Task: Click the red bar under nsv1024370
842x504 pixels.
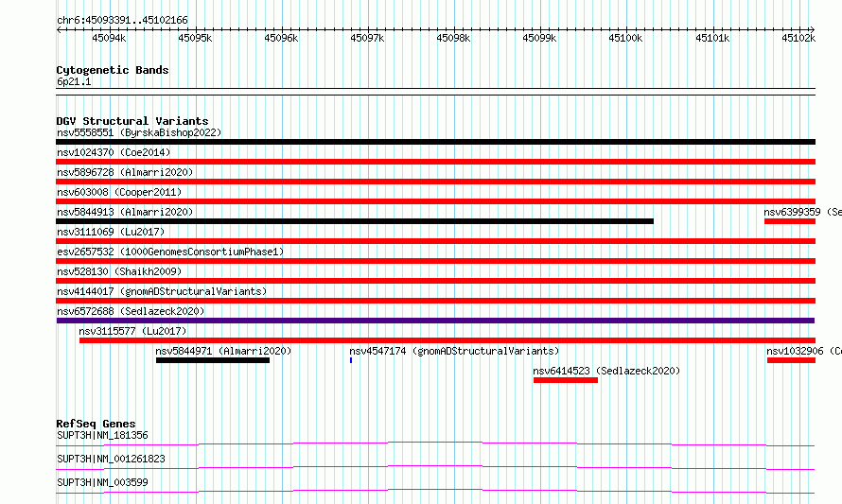Action: [x=435, y=162]
